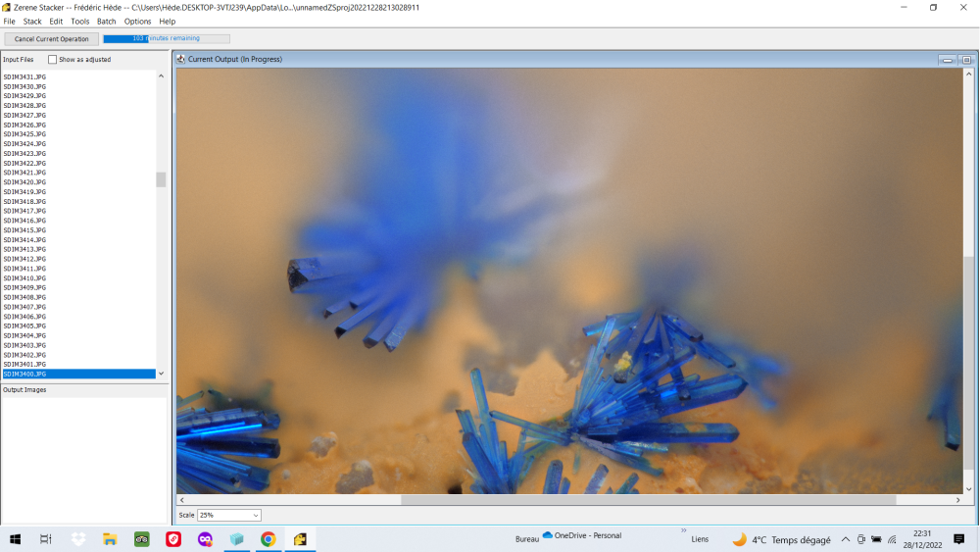Open the Tools menu
The image size is (980, 552).
point(80,22)
